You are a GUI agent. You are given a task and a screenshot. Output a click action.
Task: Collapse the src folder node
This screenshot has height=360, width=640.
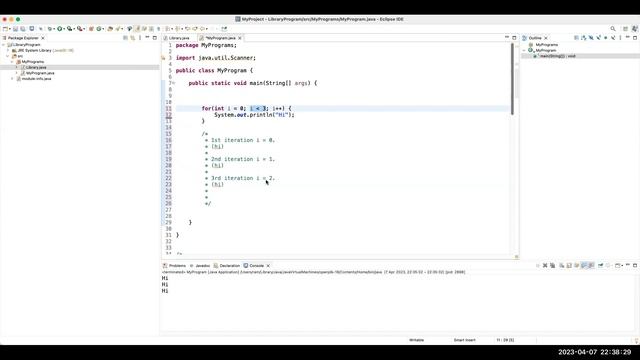point(8,56)
